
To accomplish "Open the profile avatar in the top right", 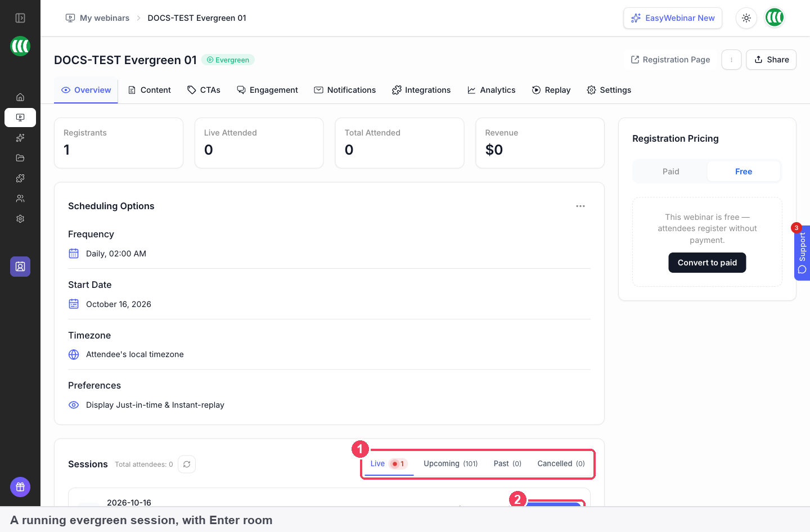I will 775,18.
